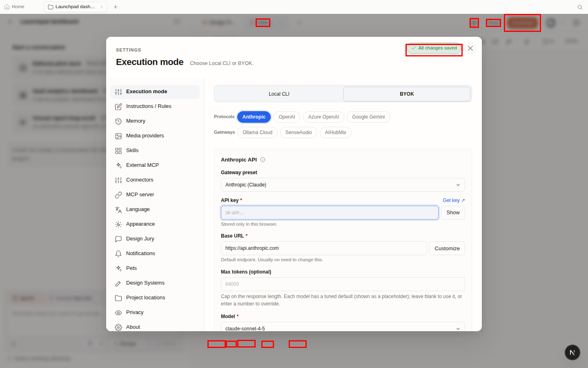
Task: Choose the Ollama Cloud gateway
Action: [257, 132]
